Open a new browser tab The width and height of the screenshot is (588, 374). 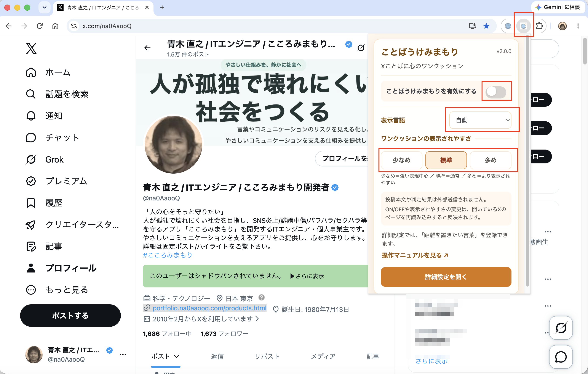(x=162, y=7)
